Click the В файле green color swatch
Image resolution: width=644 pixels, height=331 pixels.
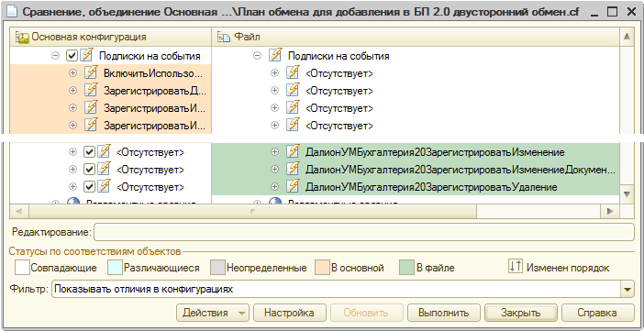point(406,268)
